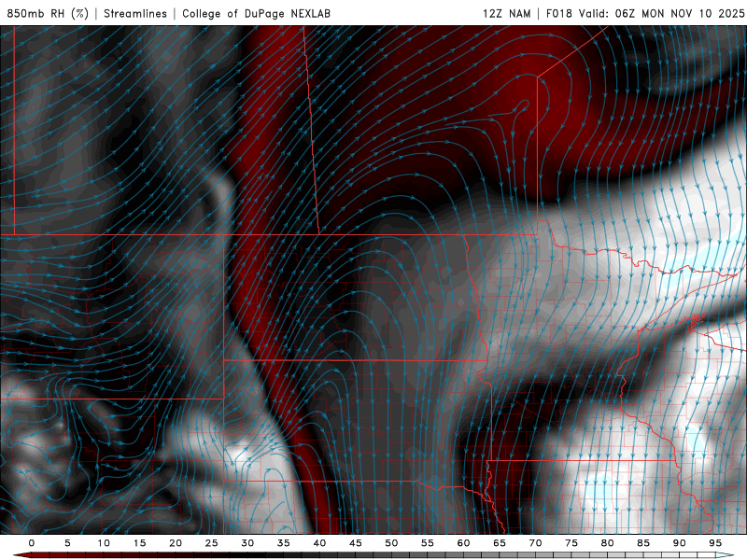Click the 'Streamlines' label in header
Image resolution: width=747 pixels, height=560 pixels.
pos(135,13)
